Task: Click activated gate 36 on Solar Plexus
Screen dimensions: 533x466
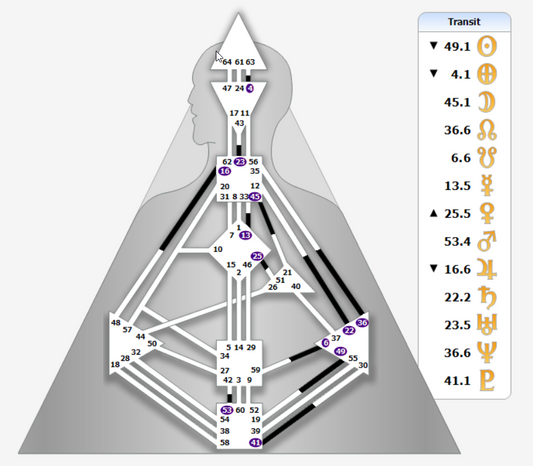Action: point(362,323)
